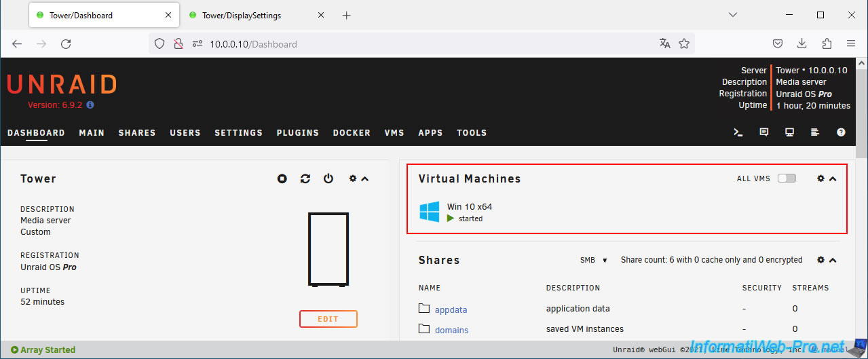Image resolution: width=868 pixels, height=359 pixels.
Task: Click the Shutdown power icon in Tower panel
Action: click(328, 178)
